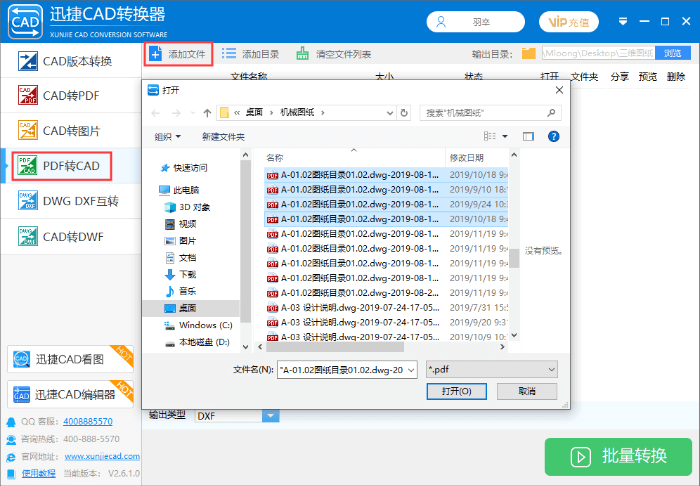Go up one folder level arrow
This screenshot has width=700, height=486.
click(x=207, y=113)
